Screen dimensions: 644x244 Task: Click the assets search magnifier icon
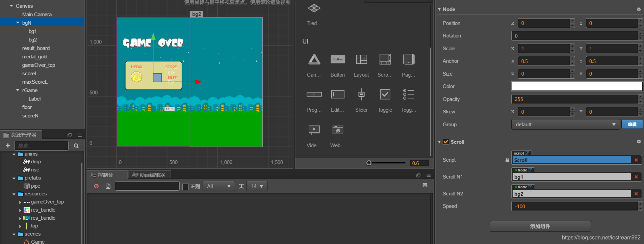click(x=76, y=146)
